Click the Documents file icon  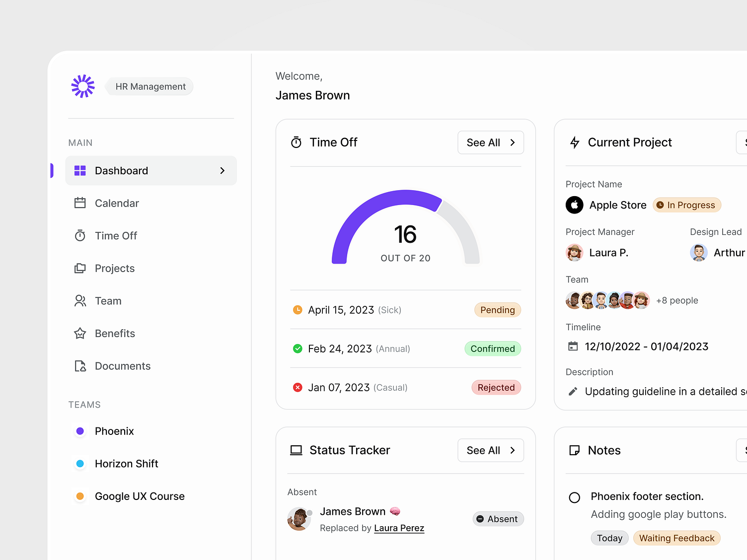(x=80, y=366)
